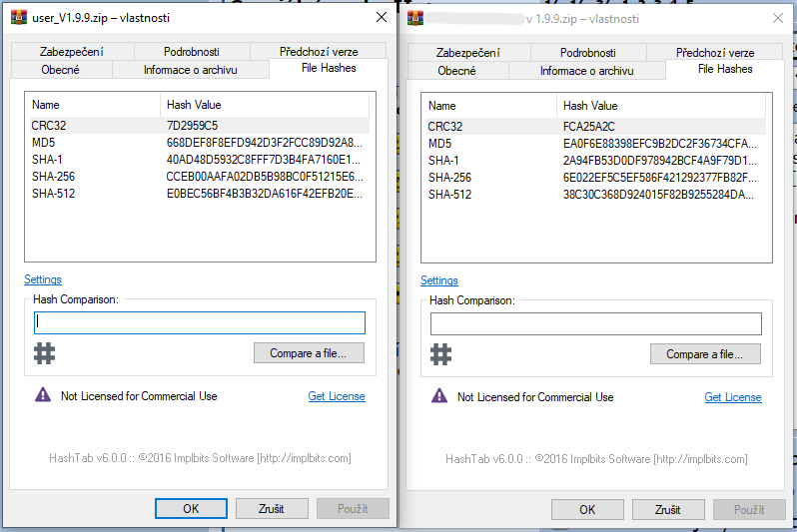Click Get License link in right dialog
Screen dimensions: 797x532
pyautogui.click(x=732, y=397)
